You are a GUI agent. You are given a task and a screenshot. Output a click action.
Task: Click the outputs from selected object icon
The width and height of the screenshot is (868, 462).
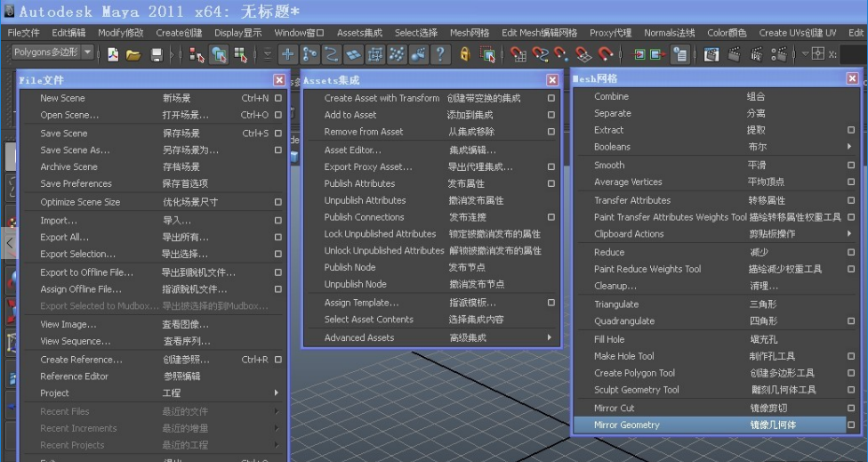(x=658, y=54)
